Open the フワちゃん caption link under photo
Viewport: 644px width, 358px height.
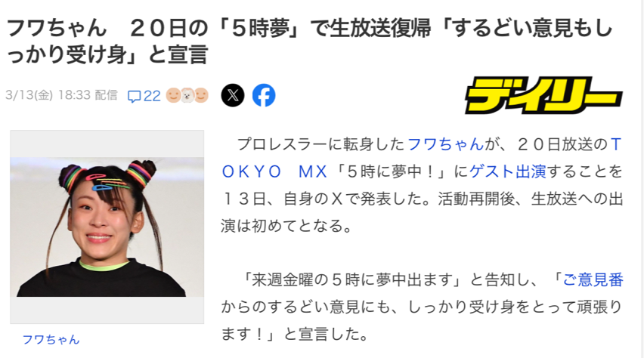tap(51, 340)
